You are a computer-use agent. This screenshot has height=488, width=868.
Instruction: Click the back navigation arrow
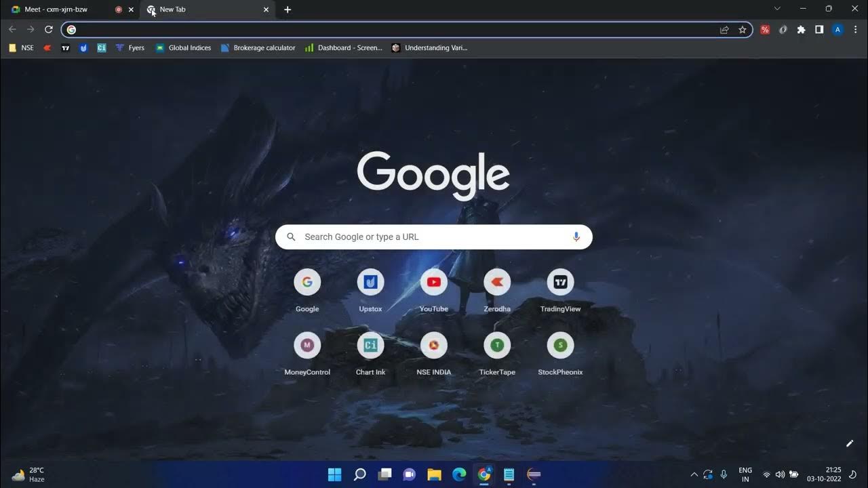[x=12, y=30]
